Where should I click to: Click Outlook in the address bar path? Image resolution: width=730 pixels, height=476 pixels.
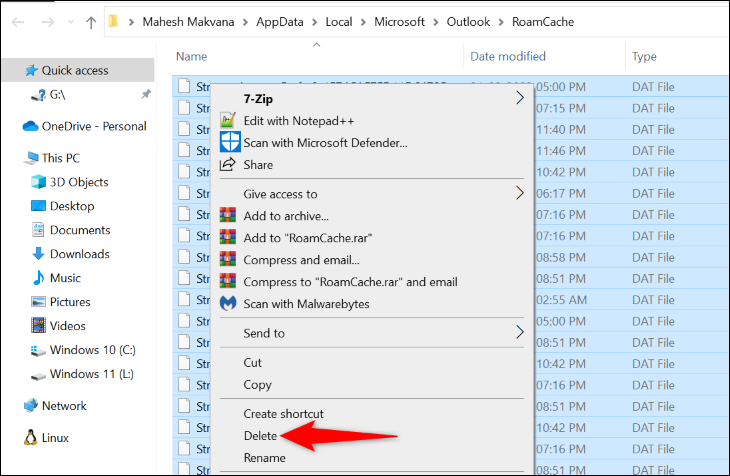[x=468, y=22]
